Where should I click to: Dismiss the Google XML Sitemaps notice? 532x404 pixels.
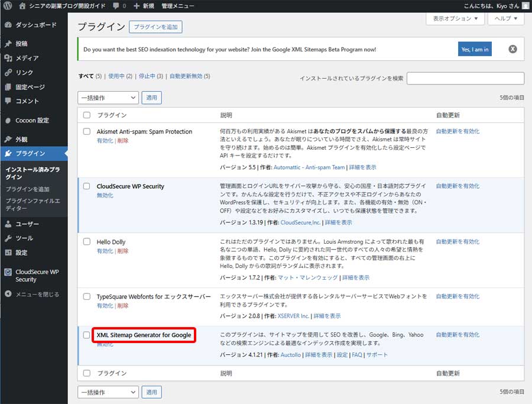[x=512, y=49]
